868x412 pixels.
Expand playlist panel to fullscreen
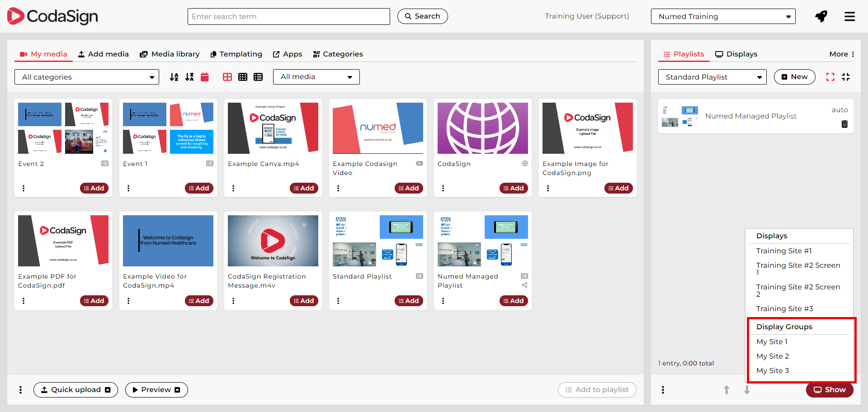point(830,77)
